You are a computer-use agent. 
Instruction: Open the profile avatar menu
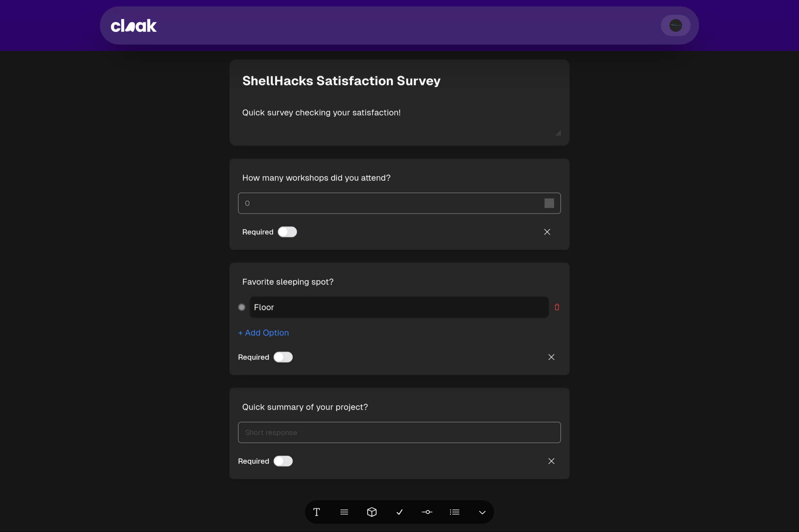675,25
